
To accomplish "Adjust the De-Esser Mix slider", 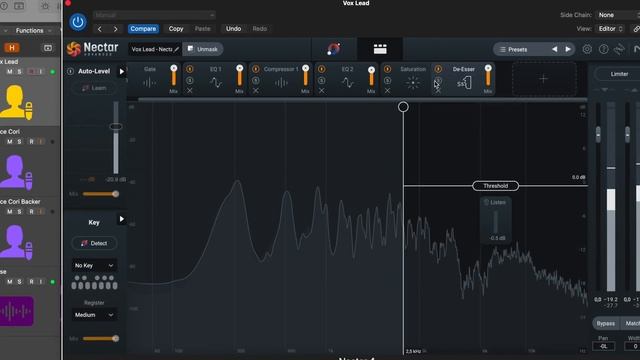I will coord(488,77).
